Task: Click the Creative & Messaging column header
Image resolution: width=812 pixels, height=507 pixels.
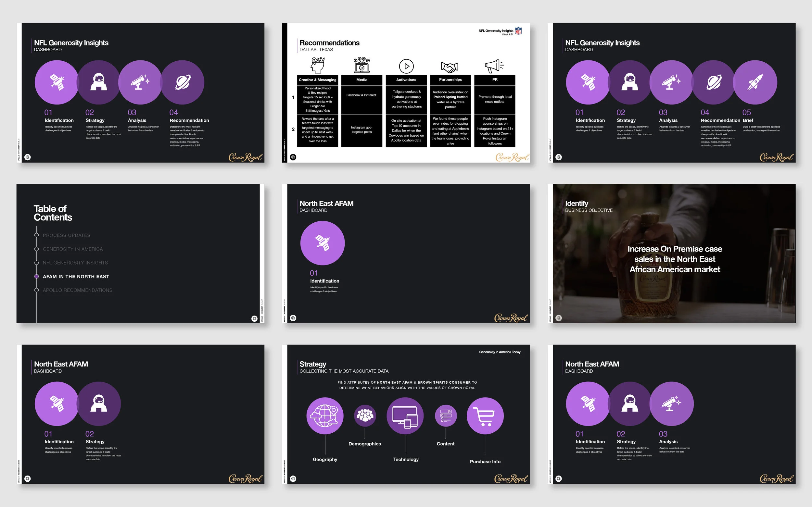Action: click(317, 80)
